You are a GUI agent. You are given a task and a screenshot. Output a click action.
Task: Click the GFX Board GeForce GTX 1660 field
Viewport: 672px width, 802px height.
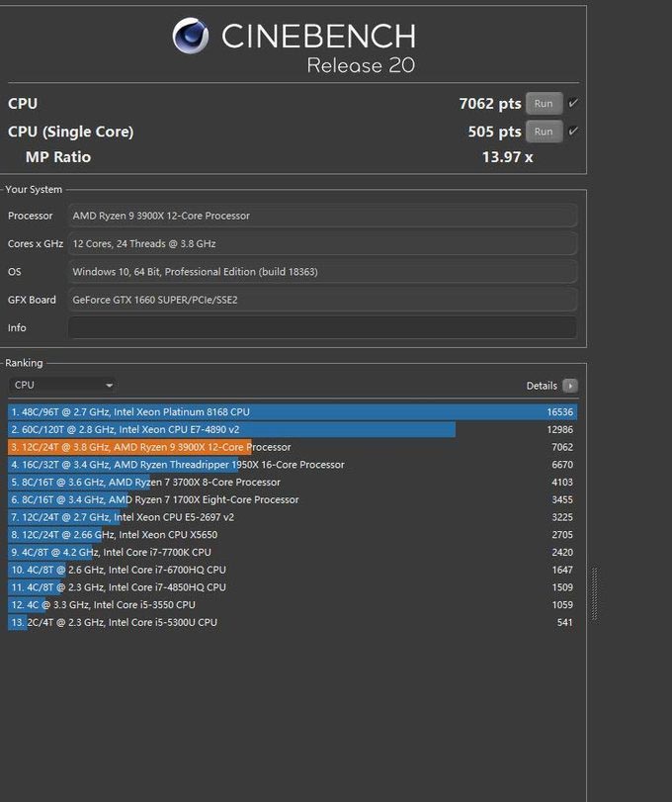[322, 300]
